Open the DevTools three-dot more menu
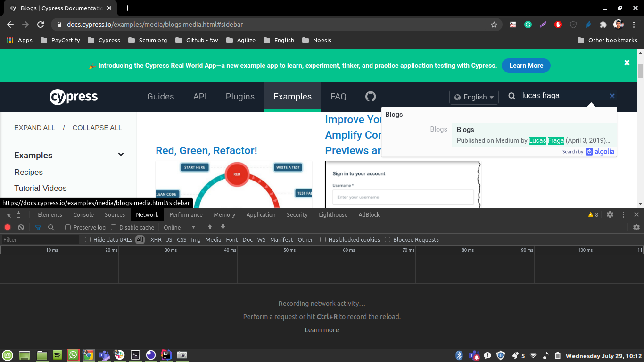 click(x=623, y=214)
